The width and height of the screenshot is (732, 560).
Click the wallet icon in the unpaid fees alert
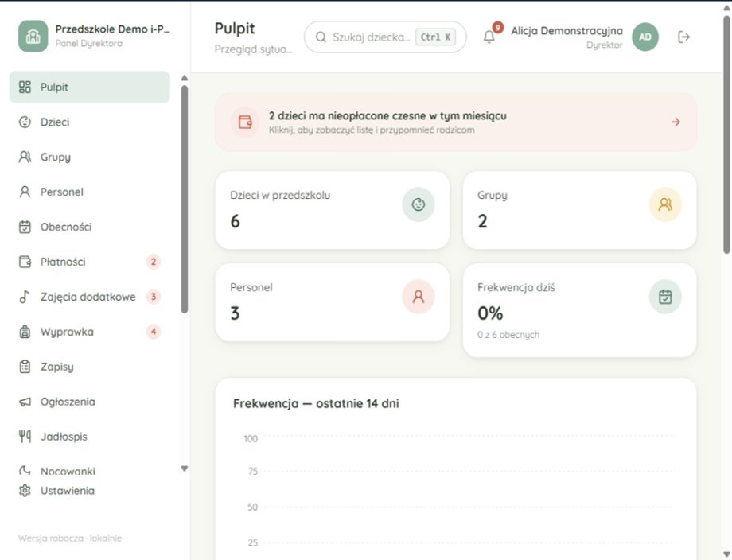click(245, 122)
